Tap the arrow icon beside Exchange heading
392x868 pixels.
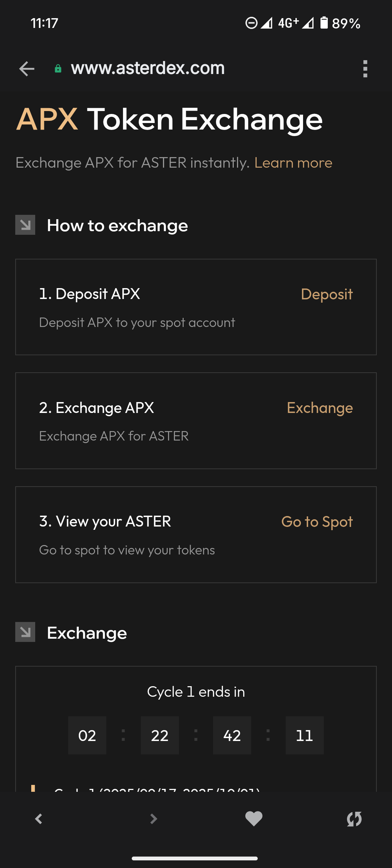pyautogui.click(x=25, y=632)
